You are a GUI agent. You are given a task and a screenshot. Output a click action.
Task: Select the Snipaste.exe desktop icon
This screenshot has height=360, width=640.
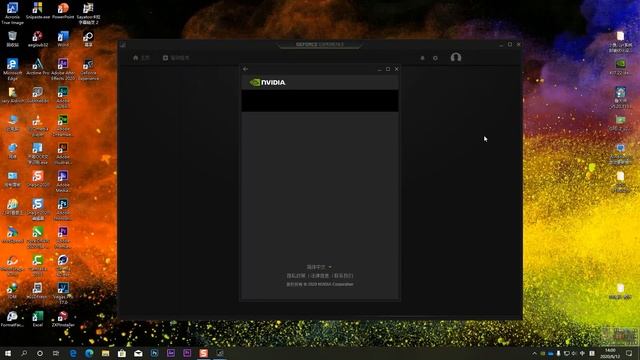[38, 11]
